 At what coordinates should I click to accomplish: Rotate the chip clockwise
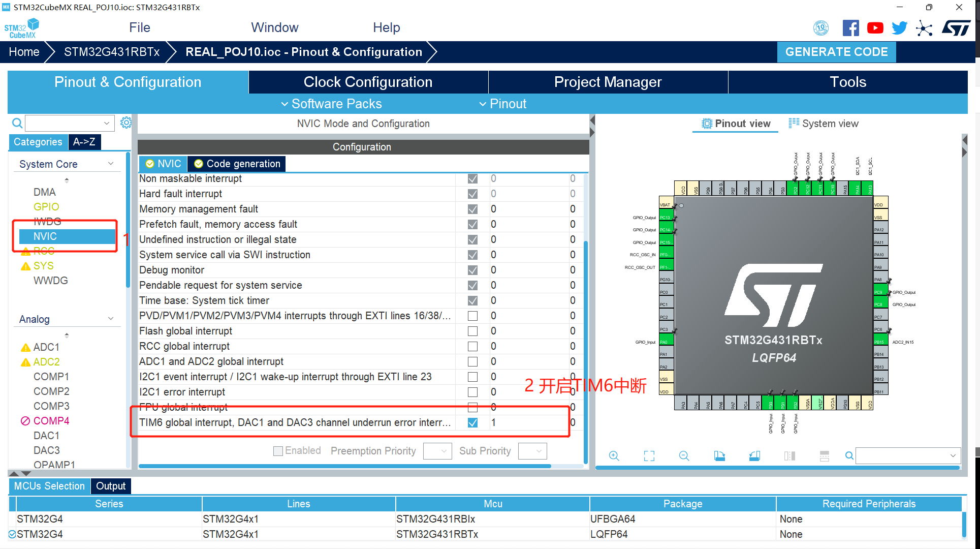tap(719, 456)
